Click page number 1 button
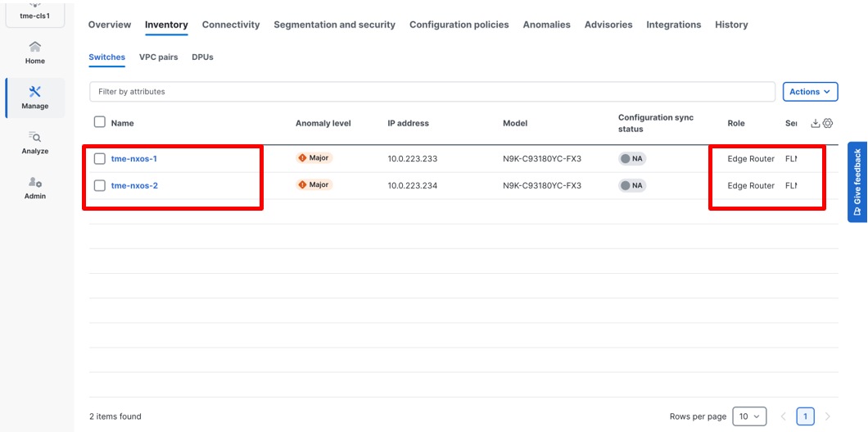 (806, 416)
